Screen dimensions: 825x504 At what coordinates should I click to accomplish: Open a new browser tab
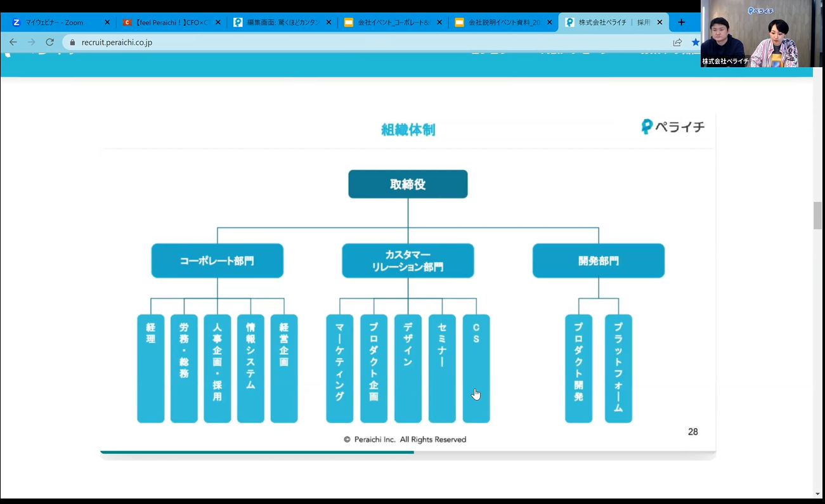point(681,22)
